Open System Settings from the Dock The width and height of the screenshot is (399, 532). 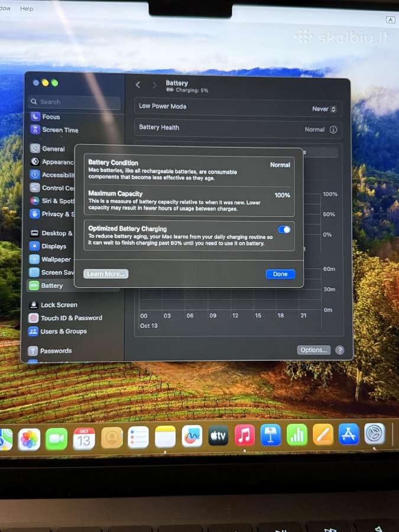click(375, 434)
